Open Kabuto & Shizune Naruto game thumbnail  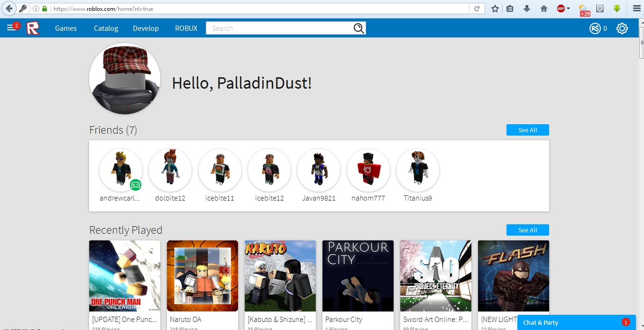pos(280,276)
